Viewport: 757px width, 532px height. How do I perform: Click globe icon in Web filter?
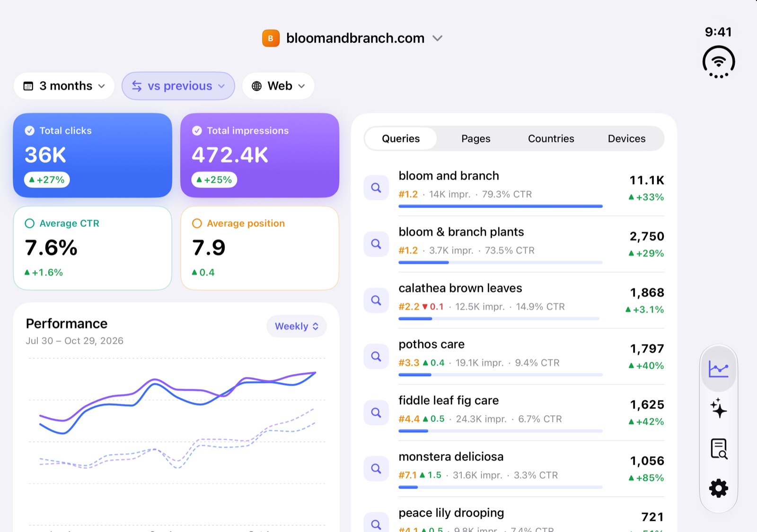[256, 86]
